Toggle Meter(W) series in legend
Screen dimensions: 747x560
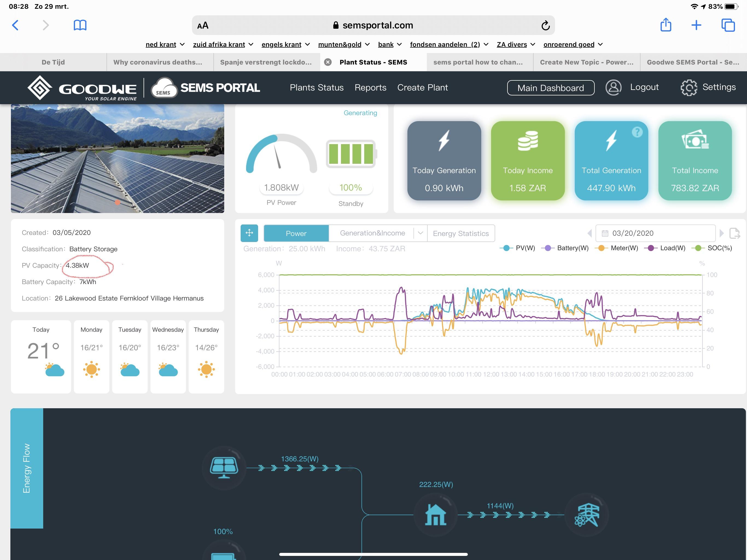coord(616,248)
